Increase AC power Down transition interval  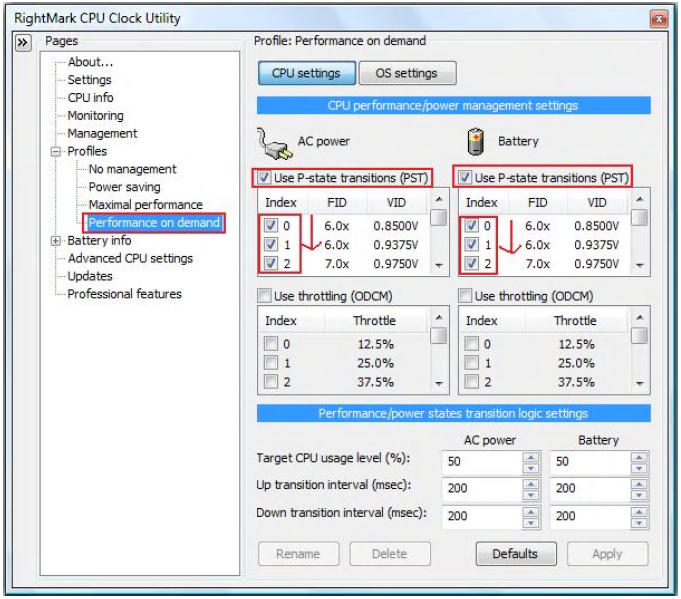tap(531, 512)
